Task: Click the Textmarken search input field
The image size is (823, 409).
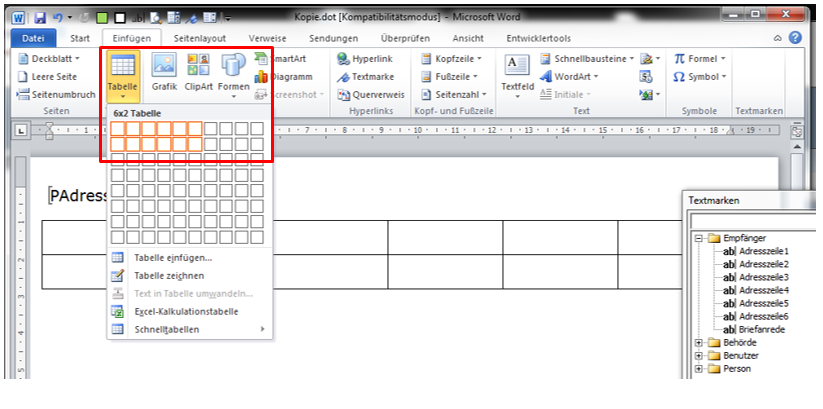Action: (x=750, y=219)
